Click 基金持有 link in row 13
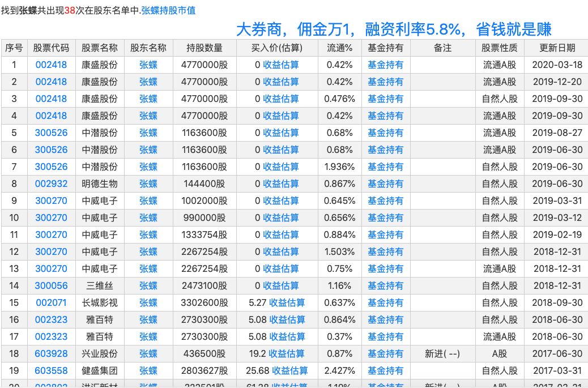Viewport: 588px width, 388px height. (386, 269)
